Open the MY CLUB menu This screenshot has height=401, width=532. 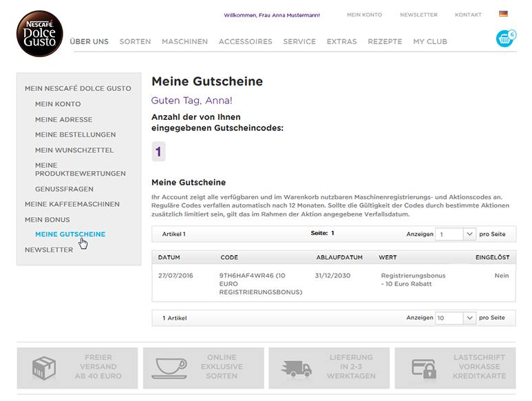coord(430,41)
